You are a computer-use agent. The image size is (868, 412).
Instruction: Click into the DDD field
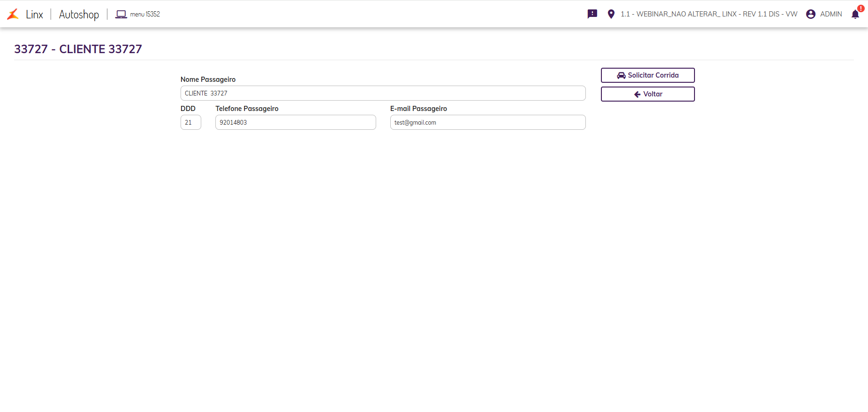point(190,122)
